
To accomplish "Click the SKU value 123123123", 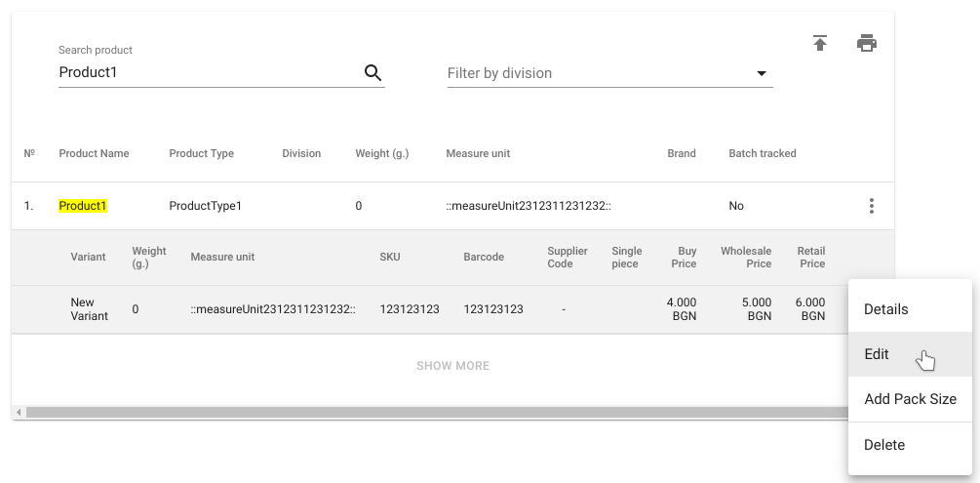I will (410, 309).
